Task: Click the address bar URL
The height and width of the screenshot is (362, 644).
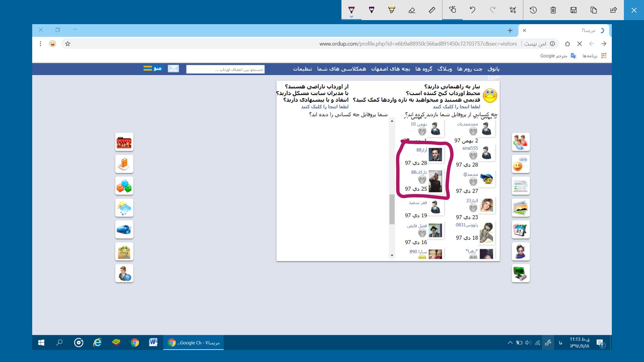Action: [418, 44]
